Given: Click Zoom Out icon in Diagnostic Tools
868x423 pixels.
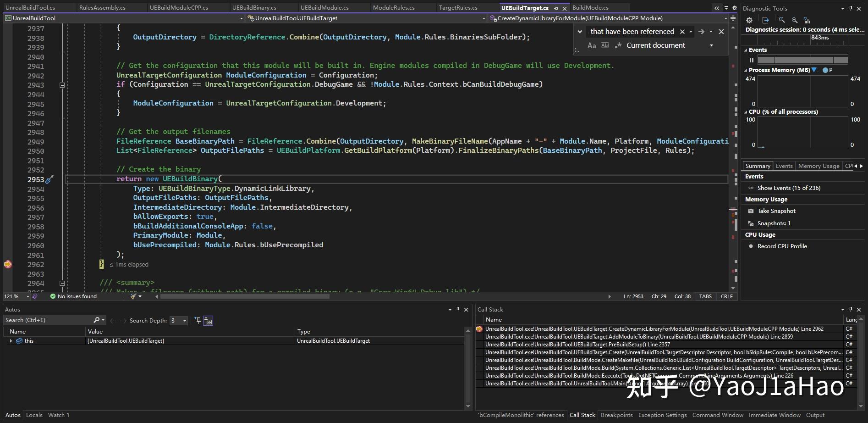Looking at the screenshot, I should 795,20.
